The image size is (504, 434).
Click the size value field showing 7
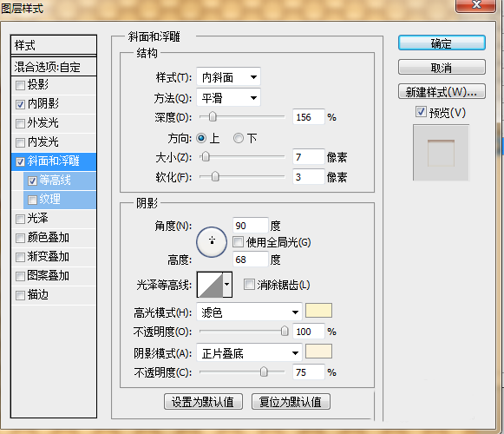[309, 157]
